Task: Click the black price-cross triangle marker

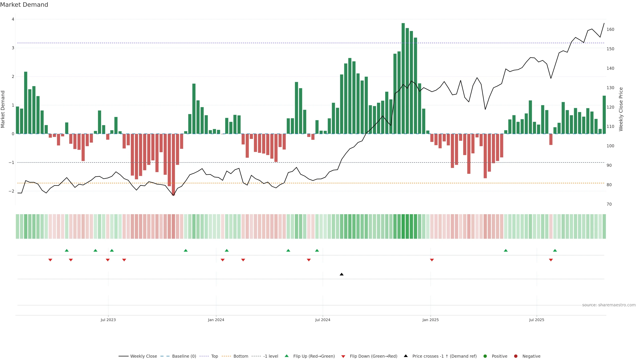Action: pyautogui.click(x=341, y=274)
